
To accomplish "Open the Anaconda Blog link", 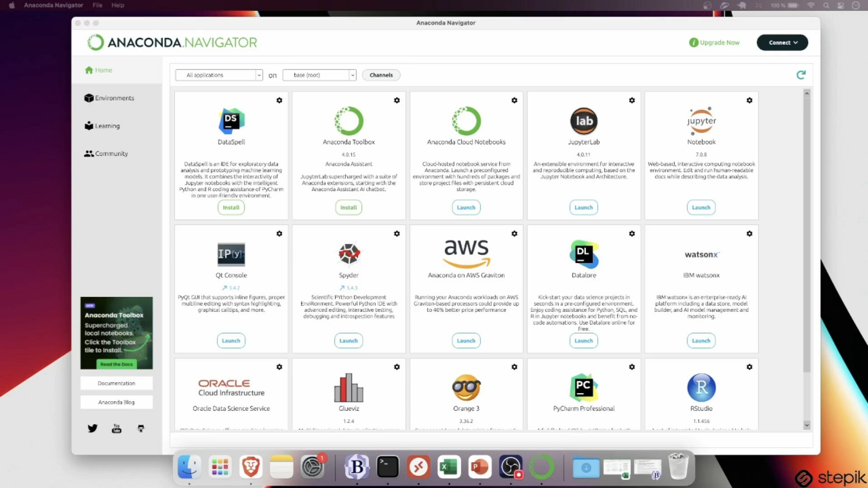I will tap(117, 402).
